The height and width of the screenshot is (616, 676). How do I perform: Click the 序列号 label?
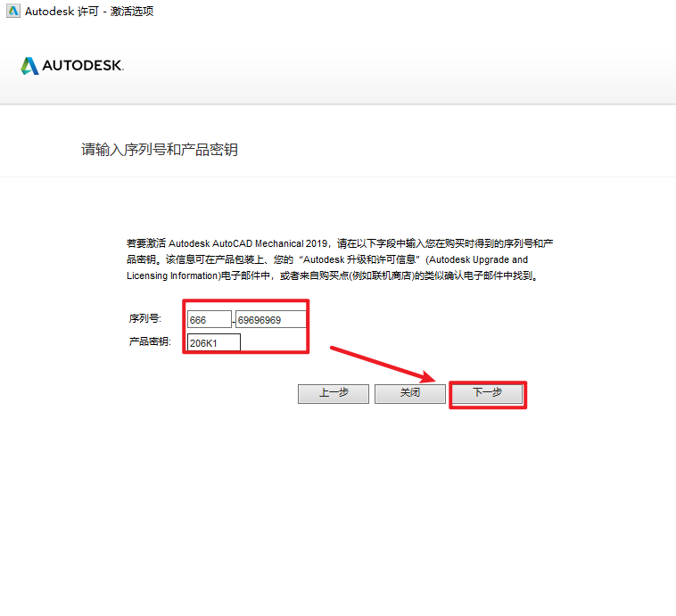pos(145,319)
